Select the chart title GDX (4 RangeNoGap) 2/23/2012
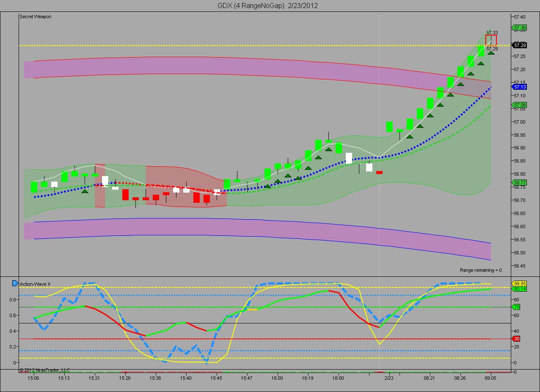This screenshot has width=540, height=392. [267, 6]
